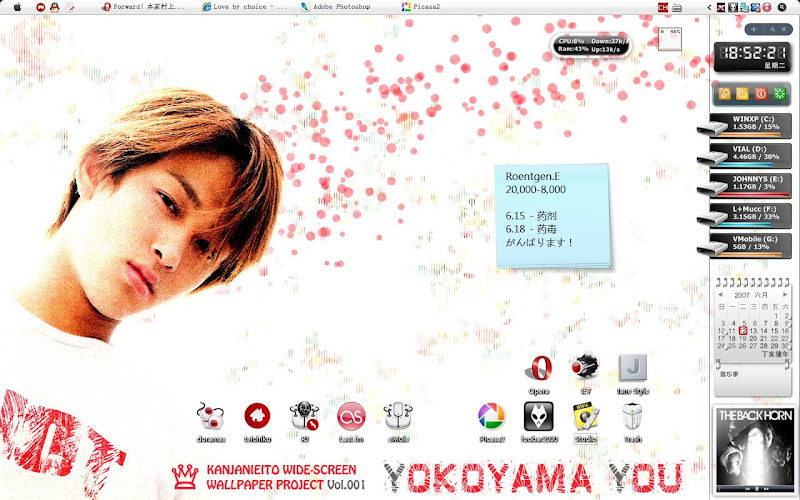Screen dimensions: 800x500
Task: Open foobar2000 desktop shortcut
Action: [x=538, y=417]
